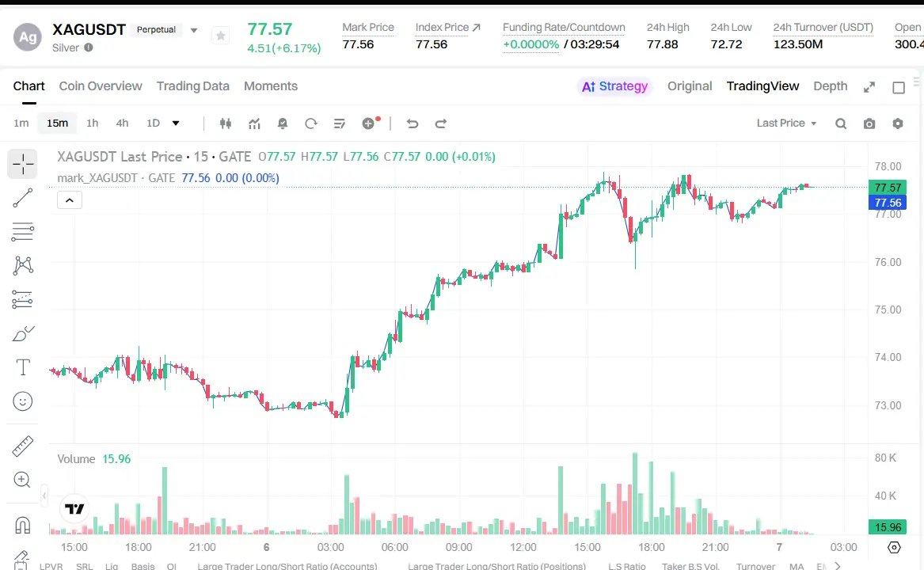Click the plus icon with red dot
924x570 pixels.
370,123
